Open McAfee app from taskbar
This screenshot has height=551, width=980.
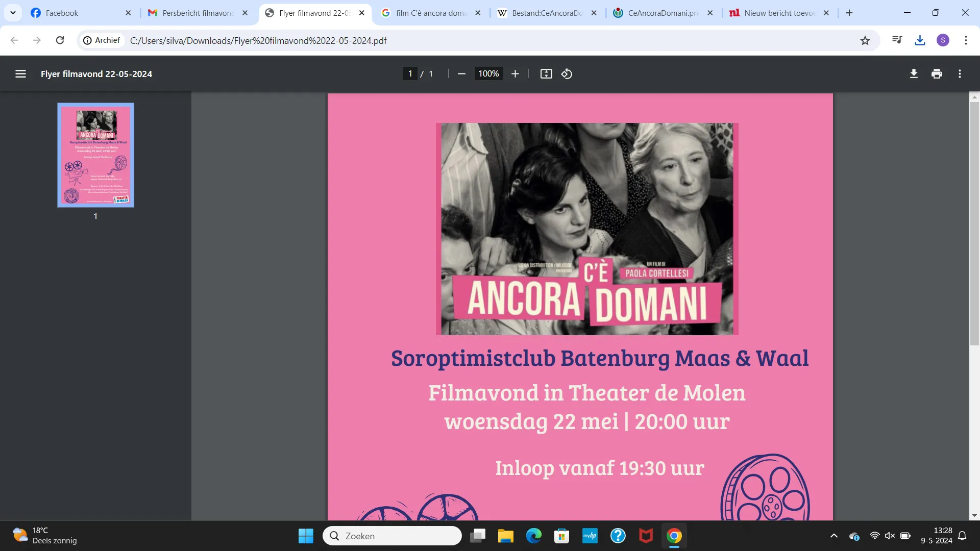[x=646, y=536]
